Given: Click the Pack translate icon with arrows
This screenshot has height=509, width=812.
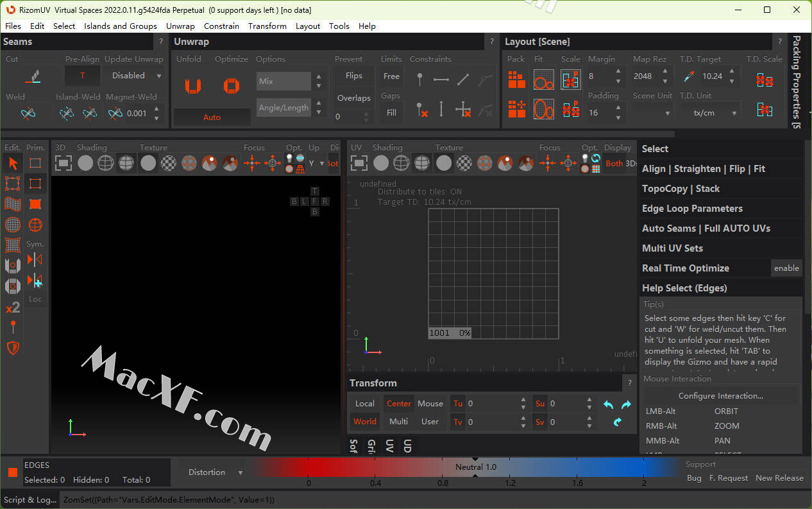Looking at the screenshot, I should click(x=516, y=109).
